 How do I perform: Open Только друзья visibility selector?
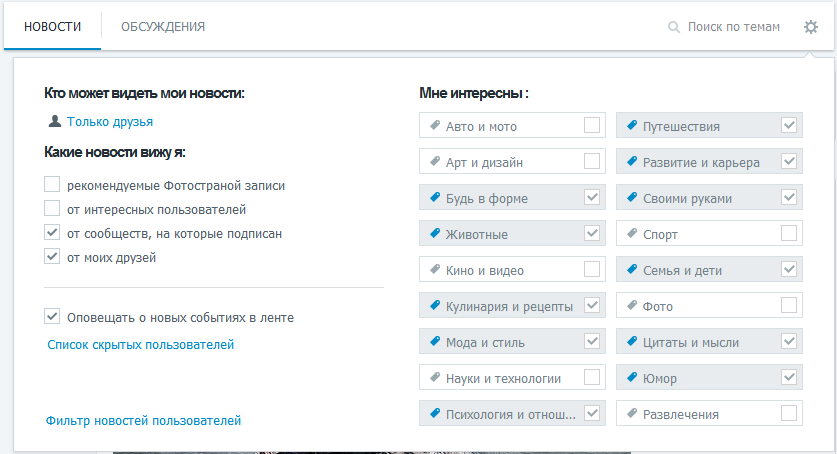pyautogui.click(x=110, y=122)
